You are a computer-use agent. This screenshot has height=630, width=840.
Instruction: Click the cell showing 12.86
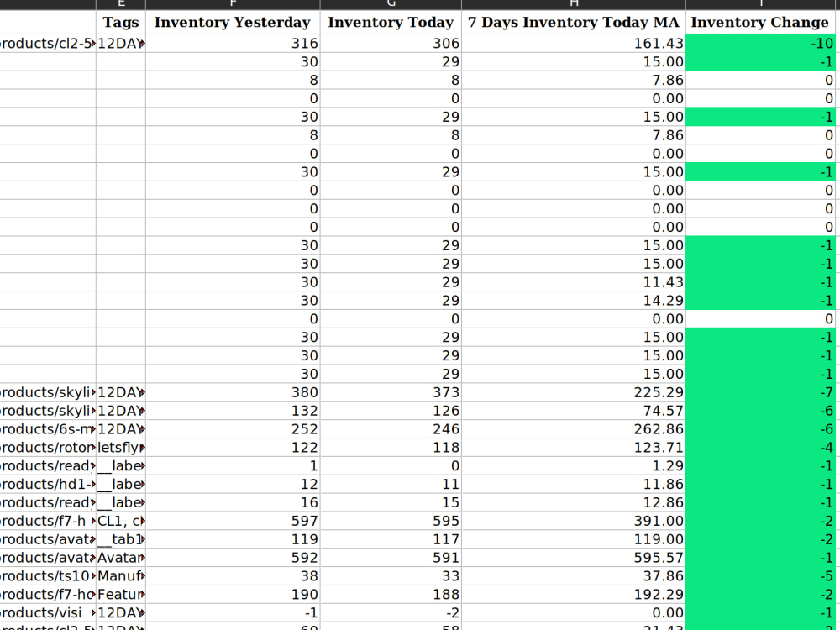pyautogui.click(x=573, y=502)
